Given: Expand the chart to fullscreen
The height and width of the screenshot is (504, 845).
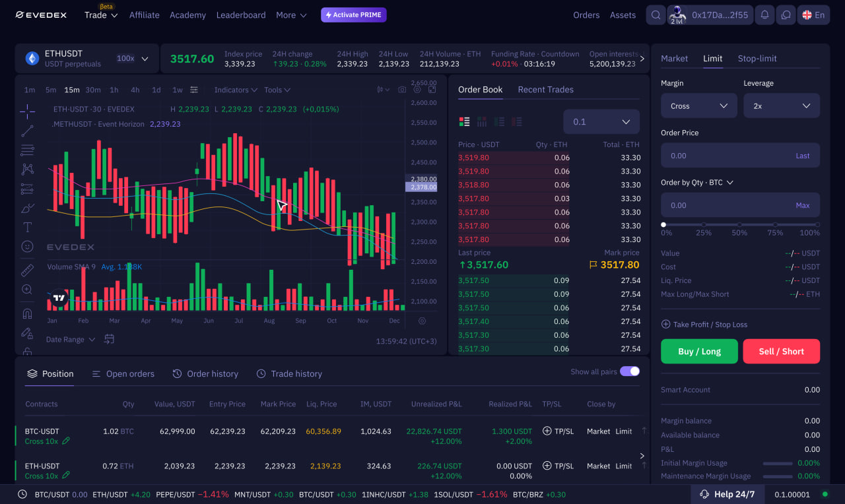Looking at the screenshot, I should [432, 90].
